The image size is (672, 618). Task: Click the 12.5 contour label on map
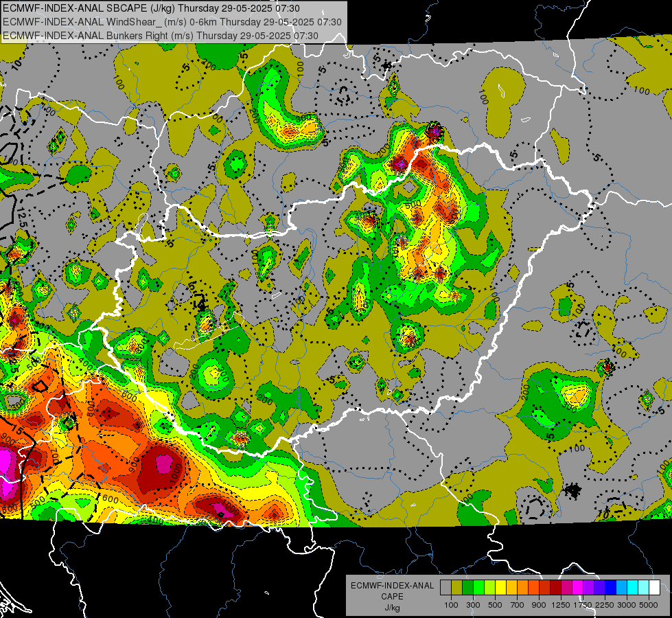22,218
